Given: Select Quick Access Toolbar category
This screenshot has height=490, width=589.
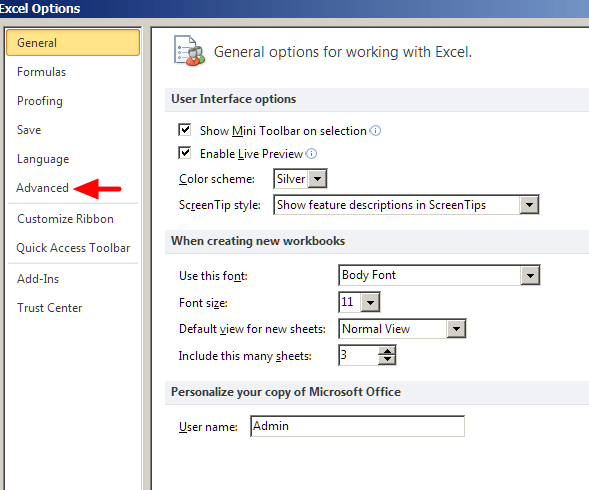Looking at the screenshot, I should pyautogui.click(x=73, y=248).
